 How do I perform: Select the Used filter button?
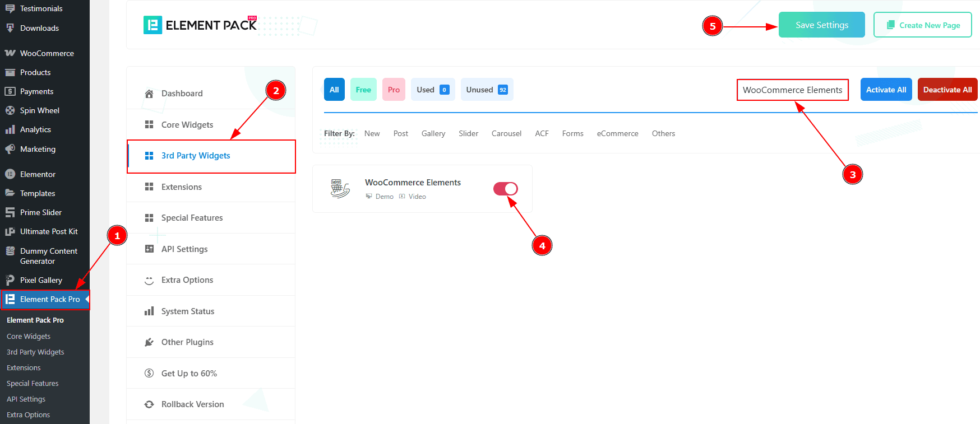click(433, 90)
